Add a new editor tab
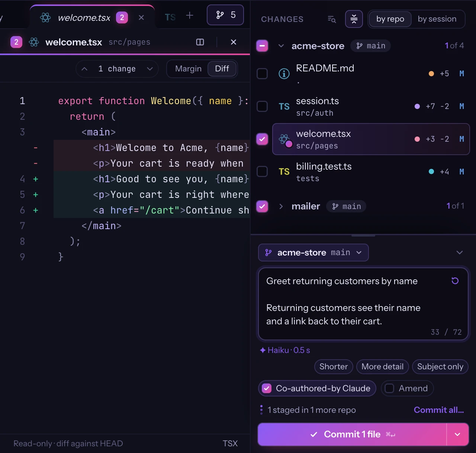Viewport: 476px width, 453px height. pos(190,15)
